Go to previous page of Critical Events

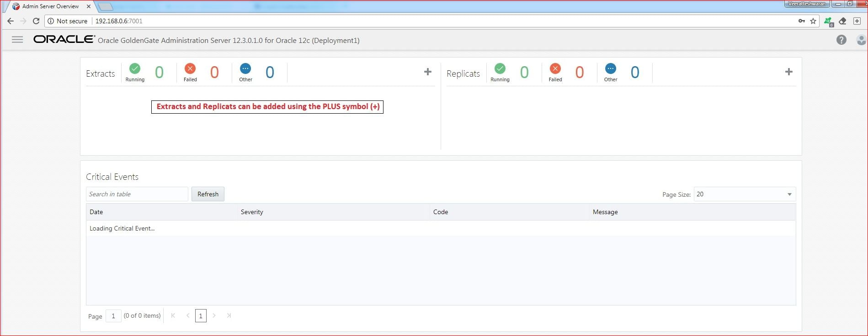coord(188,315)
